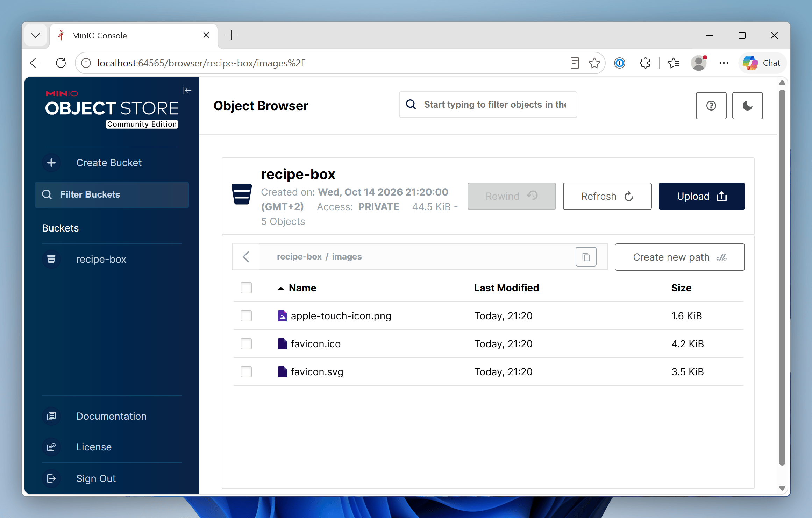
Task: Click the Rewind button
Action: (x=512, y=196)
